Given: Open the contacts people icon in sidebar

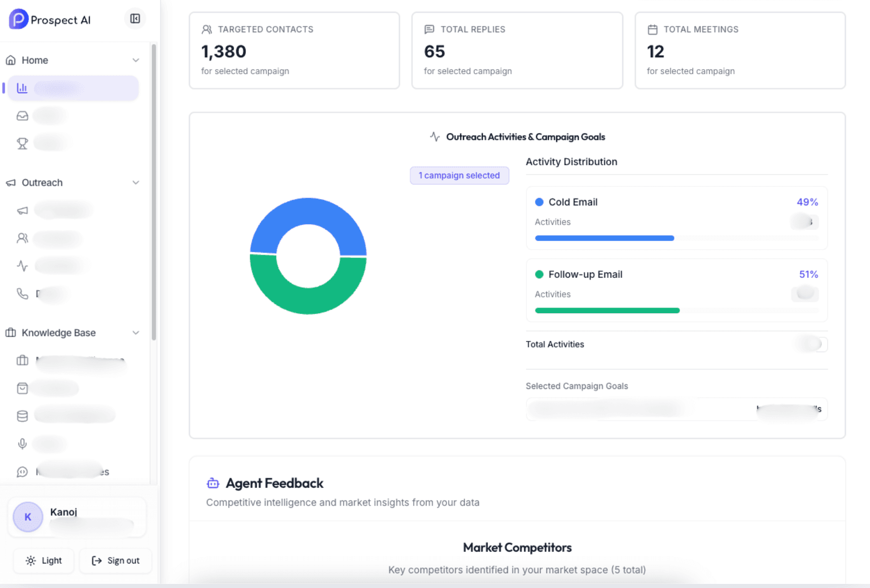Looking at the screenshot, I should click(x=22, y=238).
